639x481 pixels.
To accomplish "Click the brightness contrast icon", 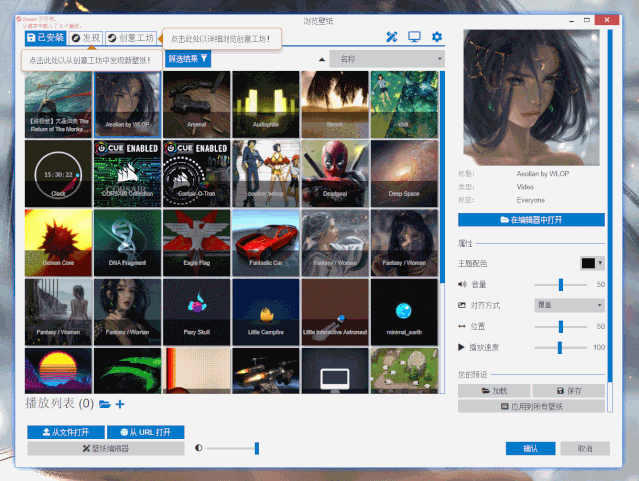I will click(198, 448).
